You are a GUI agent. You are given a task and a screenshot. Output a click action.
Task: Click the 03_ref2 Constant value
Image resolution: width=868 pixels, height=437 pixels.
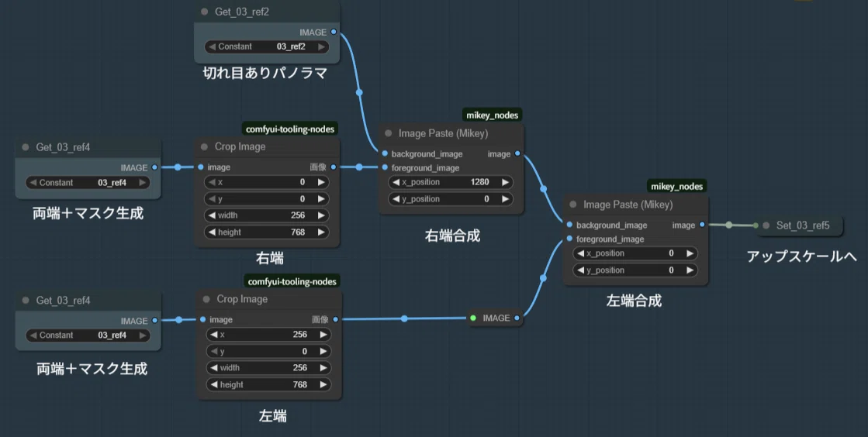click(291, 47)
